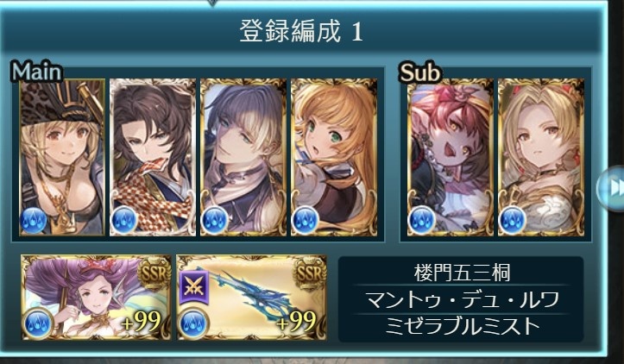Select the 楼門五三桐 skill entry
Screen dimensions: 624x364
point(462,273)
